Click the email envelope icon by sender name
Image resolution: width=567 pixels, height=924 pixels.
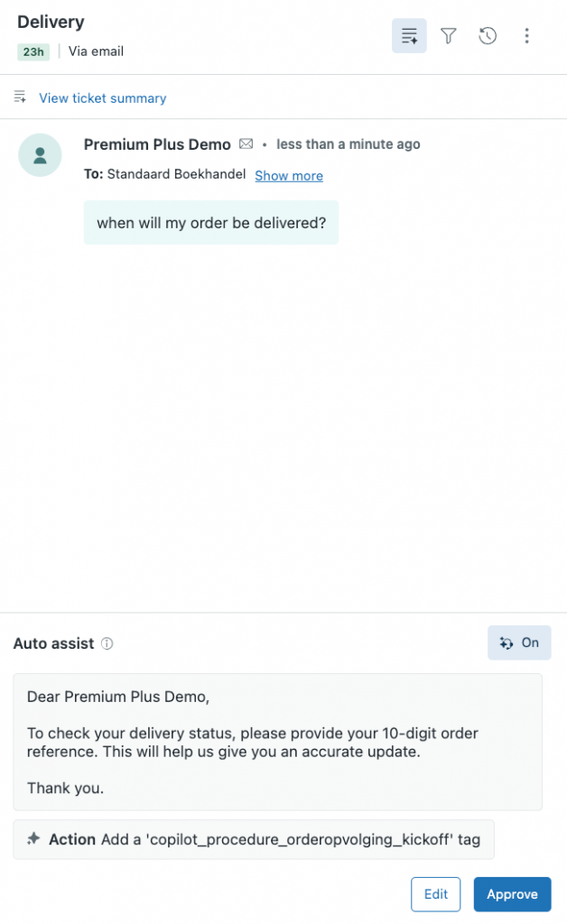click(246, 144)
